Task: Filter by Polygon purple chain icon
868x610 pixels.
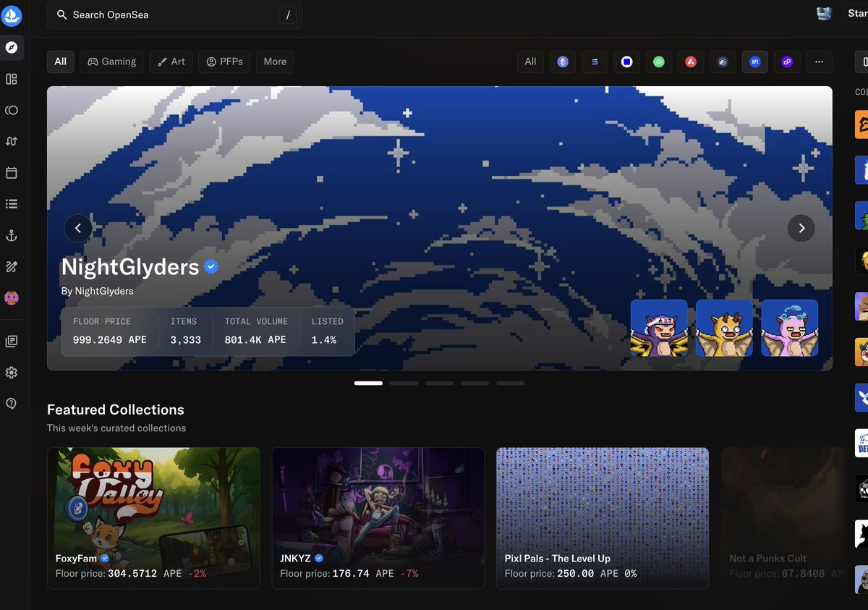Action: [787, 62]
